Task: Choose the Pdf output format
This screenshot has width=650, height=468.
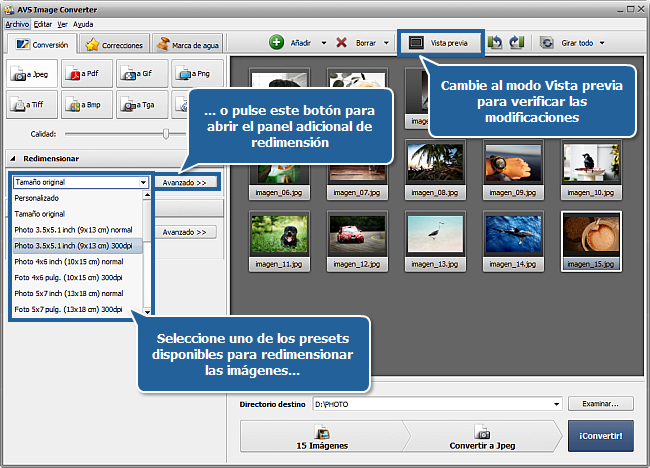Action: coord(86,73)
